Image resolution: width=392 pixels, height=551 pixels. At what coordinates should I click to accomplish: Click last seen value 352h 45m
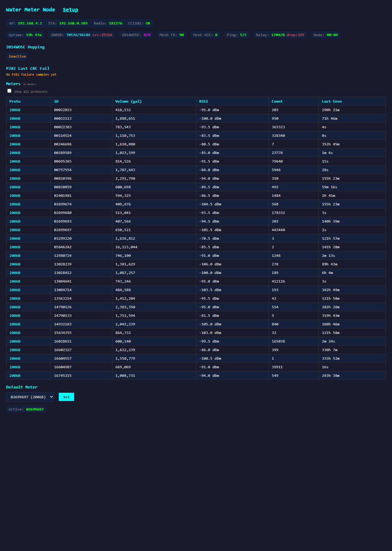331,144
